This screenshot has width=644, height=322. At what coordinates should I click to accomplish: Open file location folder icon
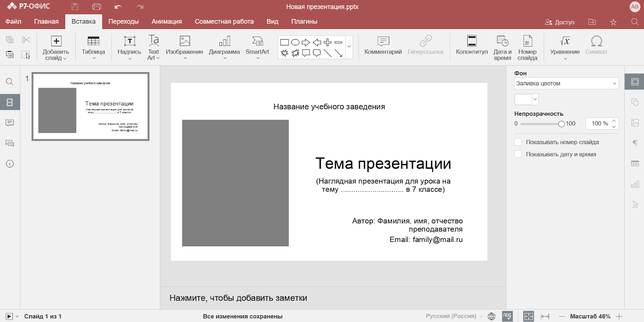coord(592,22)
